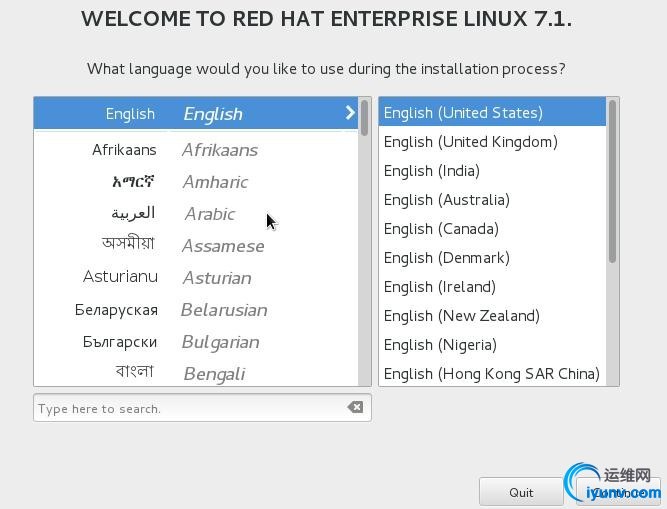Select English (New Zealand) locale
Screen dimensions: 667x509
click(492, 316)
